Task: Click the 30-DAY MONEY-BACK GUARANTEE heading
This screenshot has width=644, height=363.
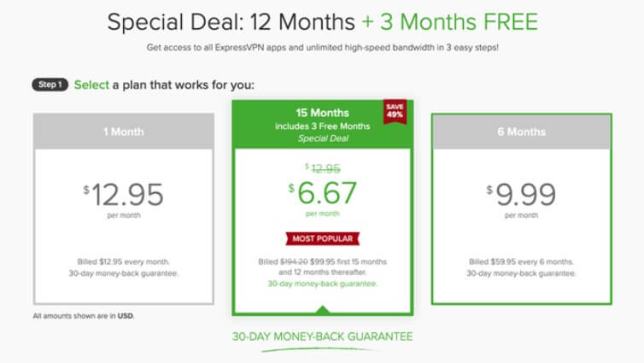Action: (322, 337)
